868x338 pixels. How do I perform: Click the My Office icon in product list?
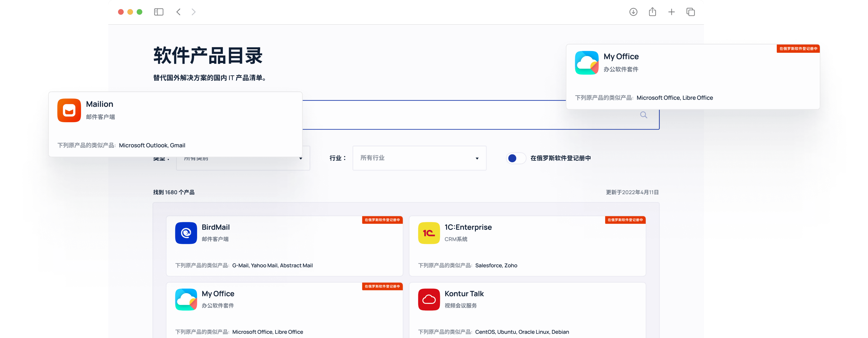186,299
